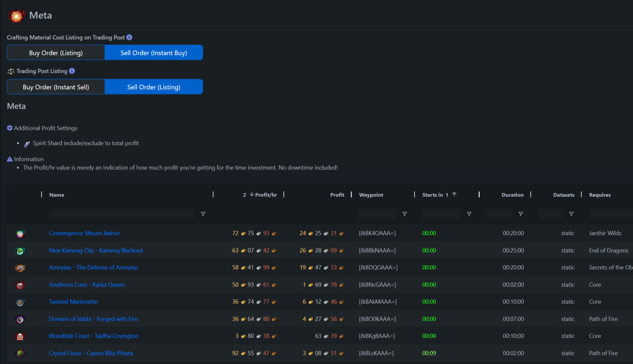Click the waypoint code [&BBkNAAA=]
The image size is (633, 364).
point(377,250)
